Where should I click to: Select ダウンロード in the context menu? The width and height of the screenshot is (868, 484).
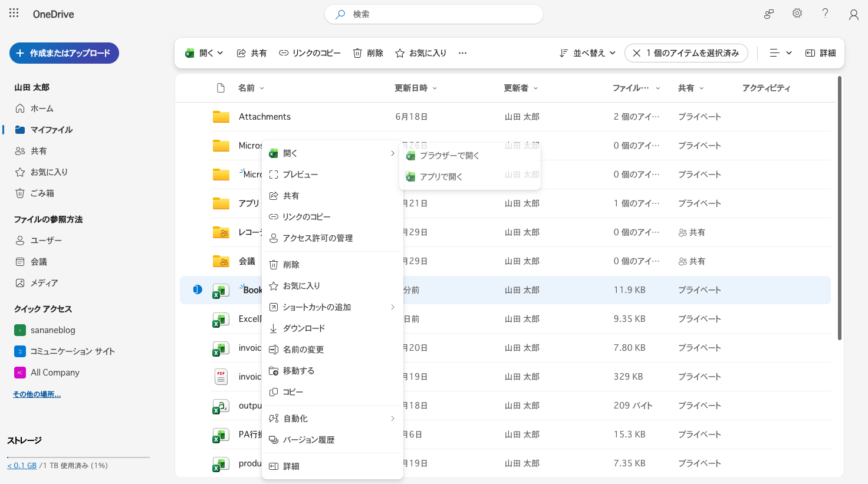click(x=332, y=328)
